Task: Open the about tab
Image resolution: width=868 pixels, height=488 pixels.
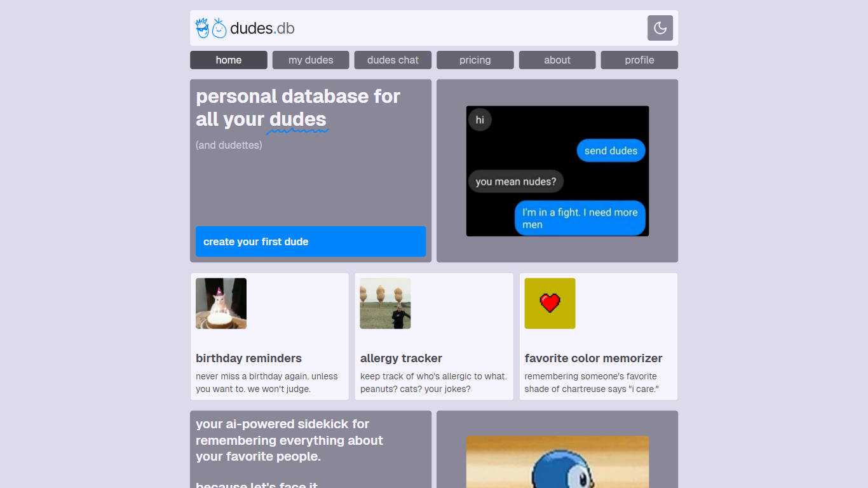Action: pyautogui.click(x=557, y=60)
